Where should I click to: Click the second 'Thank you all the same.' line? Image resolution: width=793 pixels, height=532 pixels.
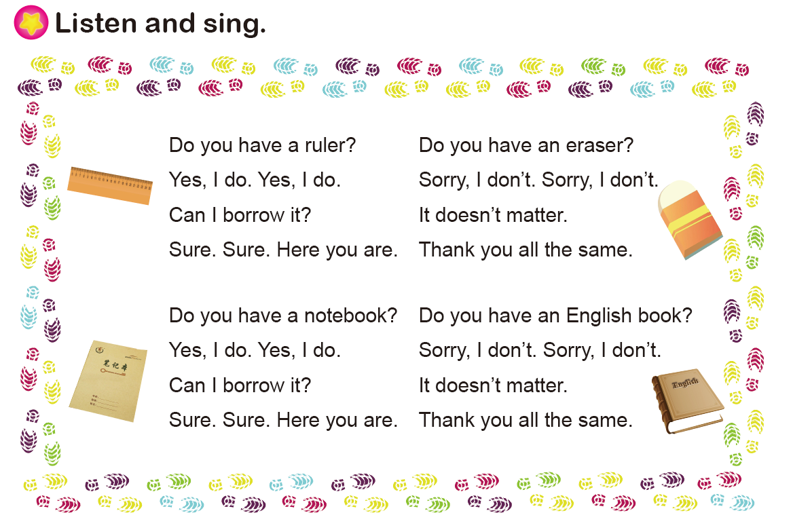click(525, 420)
